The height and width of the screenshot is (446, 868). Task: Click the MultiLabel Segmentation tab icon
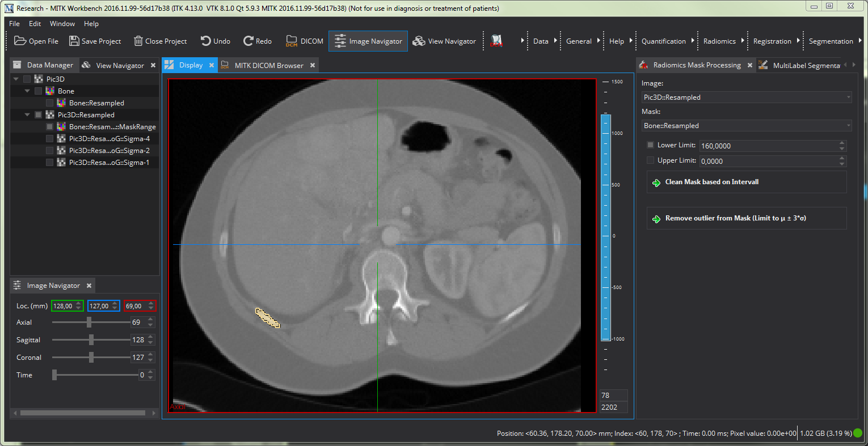763,65
